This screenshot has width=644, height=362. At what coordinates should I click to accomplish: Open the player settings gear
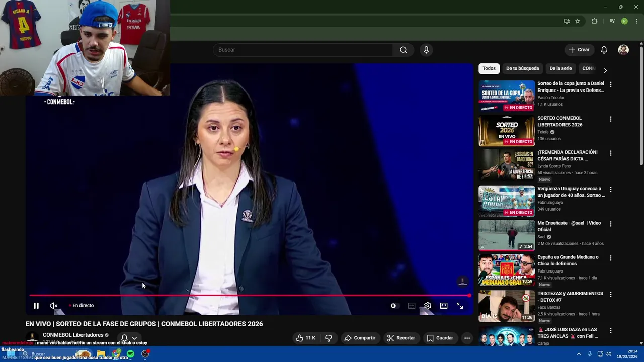pos(428,305)
